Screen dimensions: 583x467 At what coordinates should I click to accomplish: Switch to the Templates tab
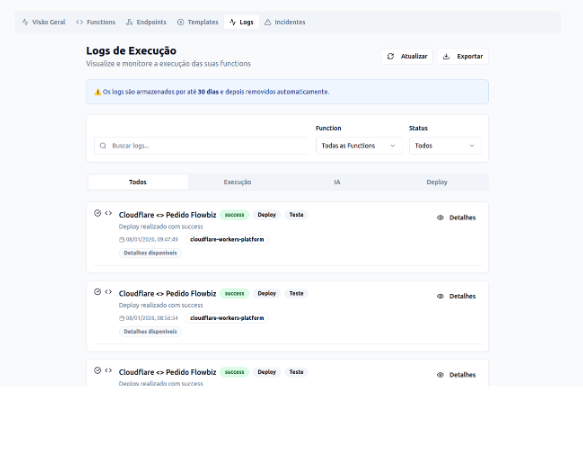(x=198, y=22)
